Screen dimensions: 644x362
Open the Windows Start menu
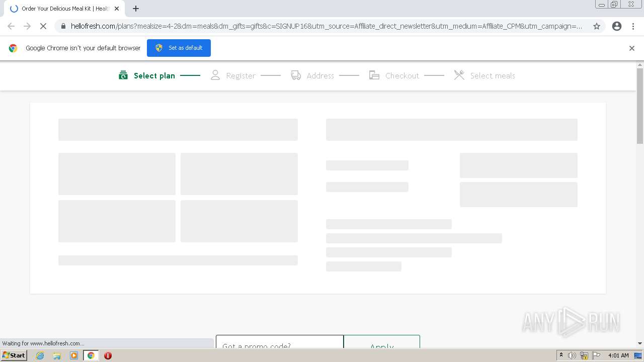(14, 355)
